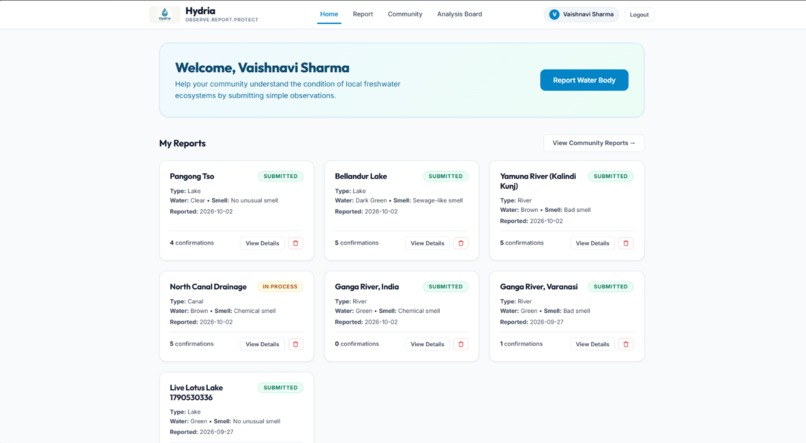Open the Analysis Board tab
The image size is (806, 443).
(460, 14)
